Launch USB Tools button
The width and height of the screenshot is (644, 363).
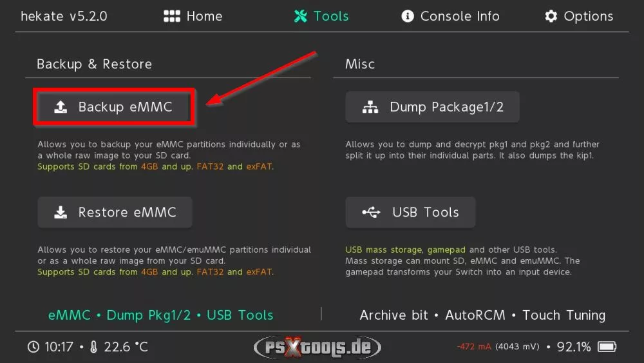411,213
